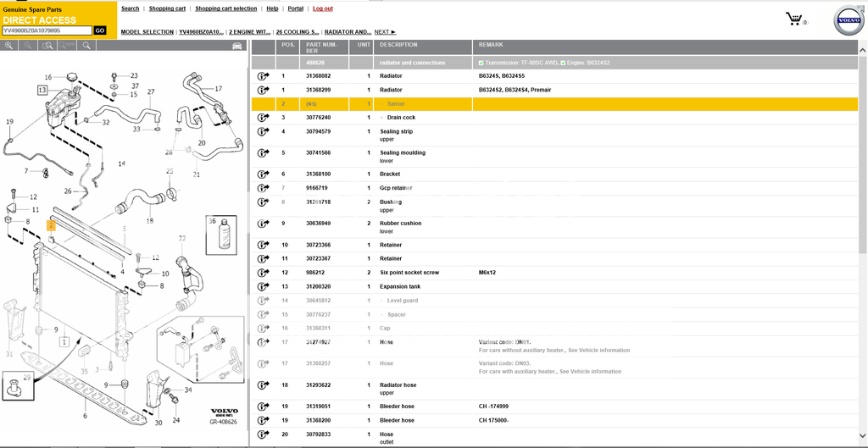Open MODEL SELECTION breadcrumb
This screenshot has width=868, height=448.
point(147,32)
